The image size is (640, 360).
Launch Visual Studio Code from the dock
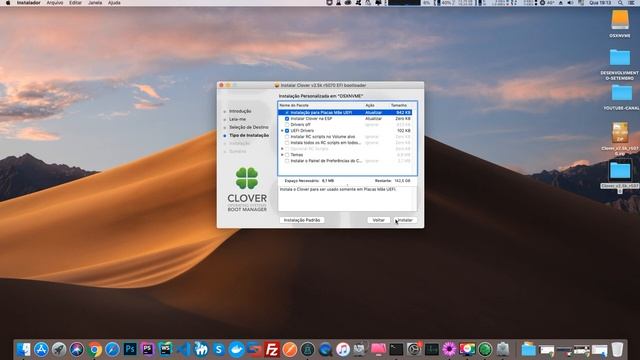(183, 349)
